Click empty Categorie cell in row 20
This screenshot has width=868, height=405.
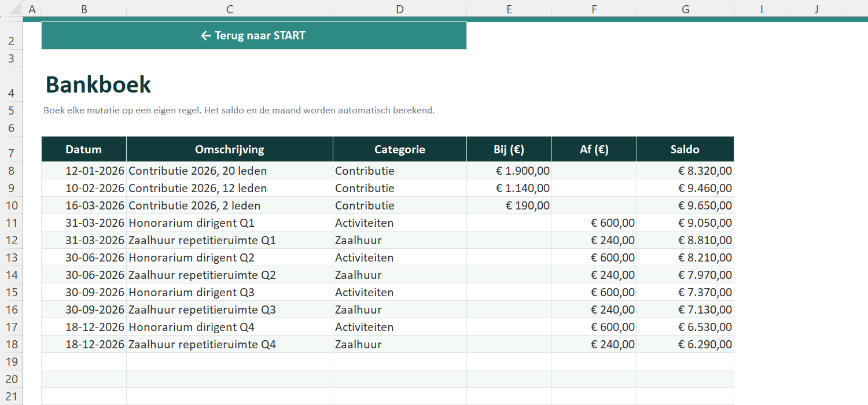tap(400, 379)
